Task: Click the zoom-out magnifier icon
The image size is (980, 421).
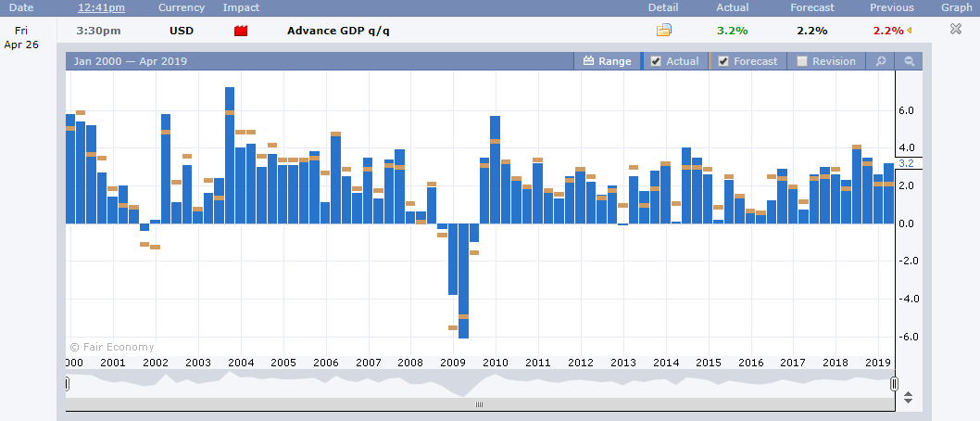Action: (x=910, y=61)
